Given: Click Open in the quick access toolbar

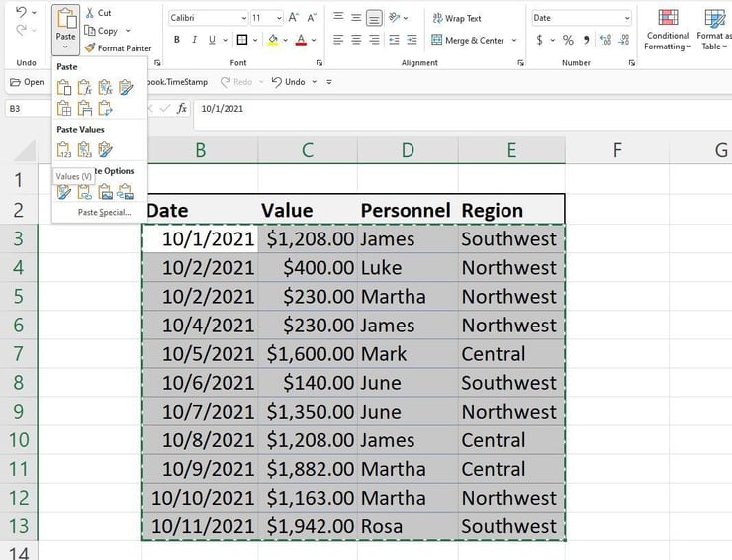Looking at the screenshot, I should tap(28, 82).
